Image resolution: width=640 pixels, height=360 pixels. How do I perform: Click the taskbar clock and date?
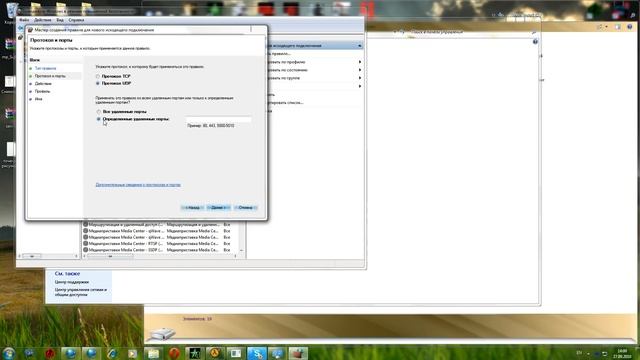(622, 353)
